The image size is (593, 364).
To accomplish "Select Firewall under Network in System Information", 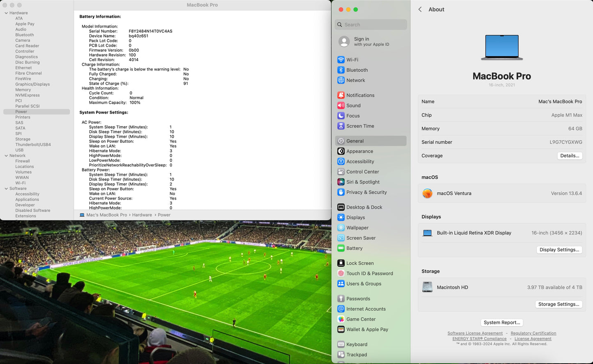I will click(23, 161).
